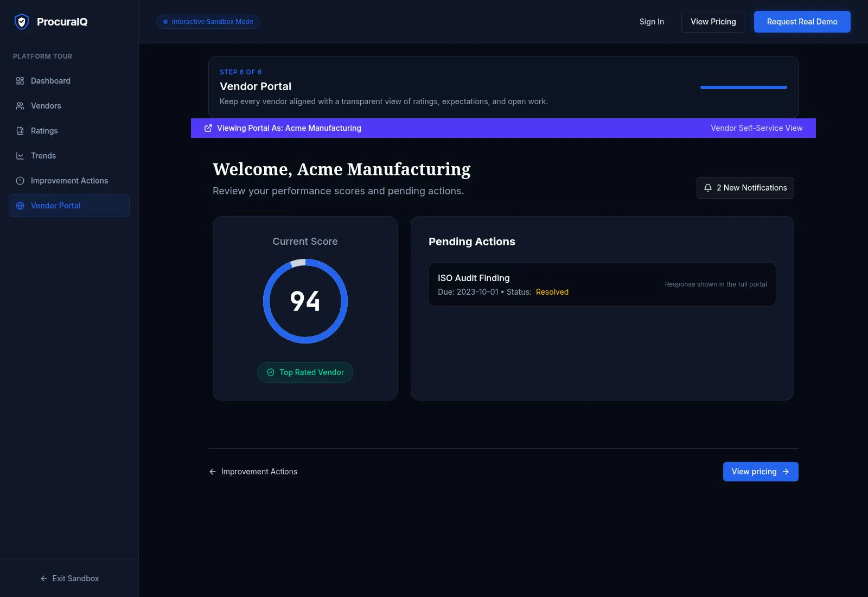The width and height of the screenshot is (868, 597).
Task: Open the Ratings page
Action: 69,131
